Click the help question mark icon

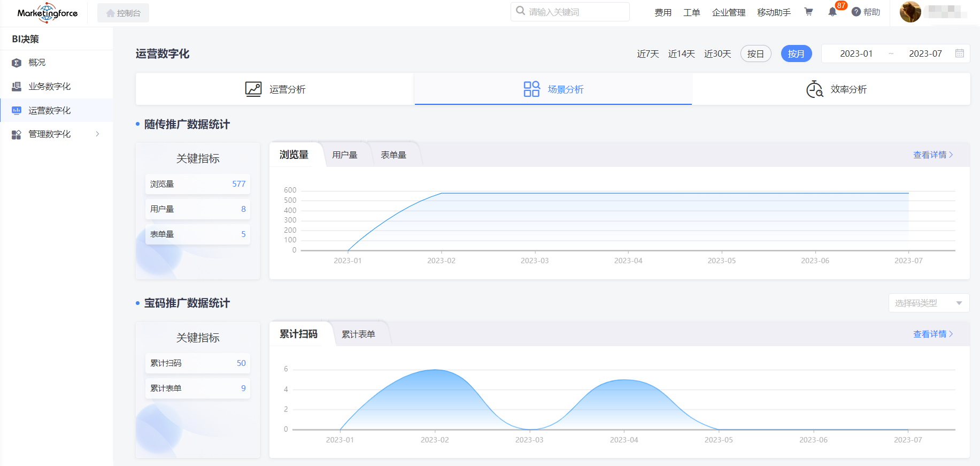(x=856, y=12)
